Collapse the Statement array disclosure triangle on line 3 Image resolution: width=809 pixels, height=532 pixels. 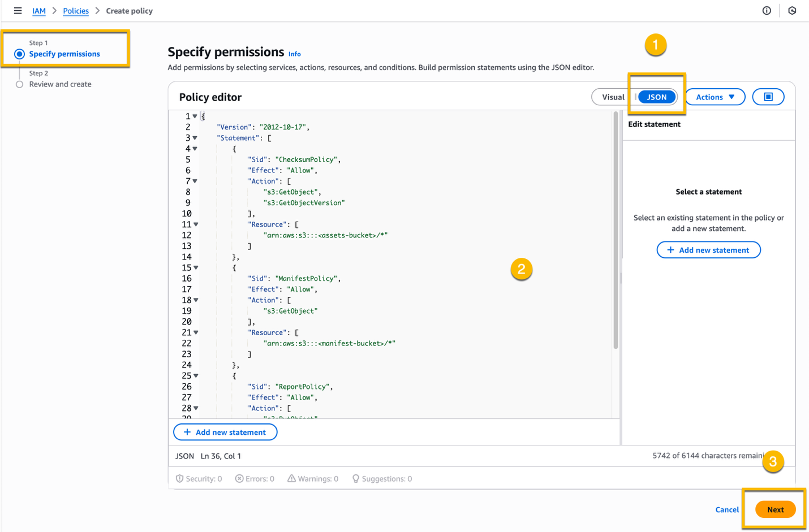pyautogui.click(x=195, y=137)
